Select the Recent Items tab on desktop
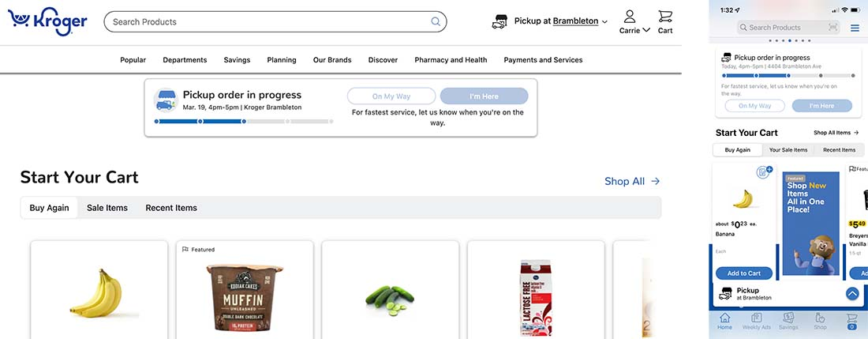The height and width of the screenshot is (339, 868). tap(171, 208)
